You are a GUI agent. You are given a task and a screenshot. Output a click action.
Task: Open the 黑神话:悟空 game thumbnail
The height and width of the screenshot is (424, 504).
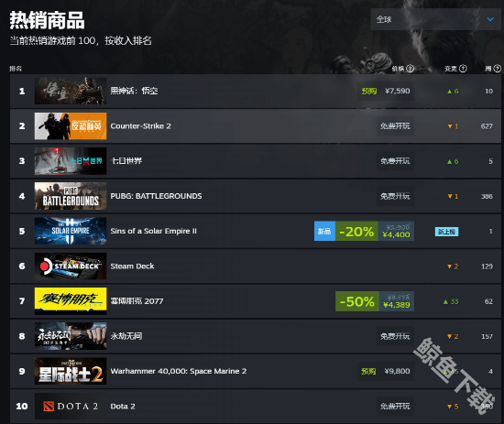pos(71,91)
